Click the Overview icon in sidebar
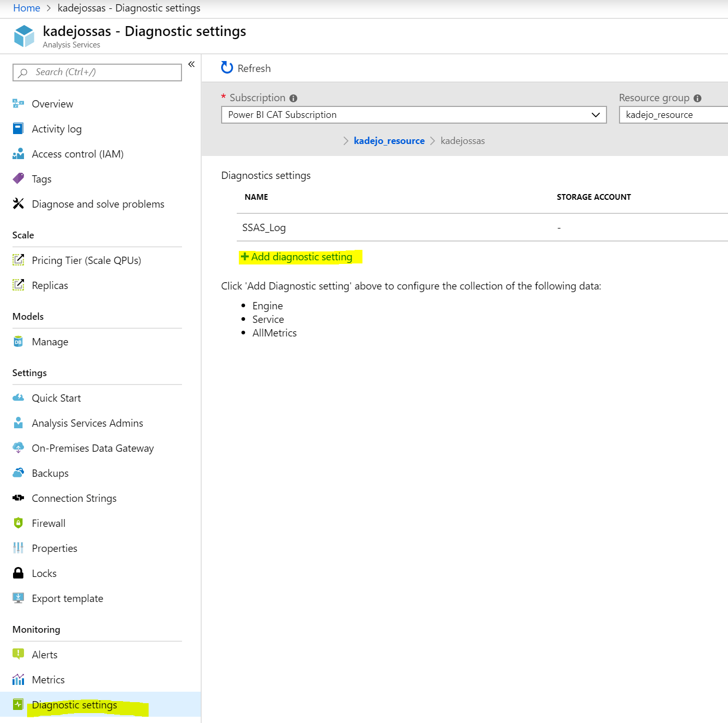 click(x=18, y=103)
